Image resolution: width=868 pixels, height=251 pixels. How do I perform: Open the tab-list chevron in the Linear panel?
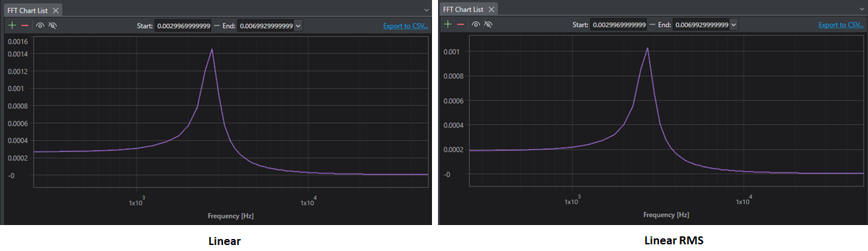click(x=427, y=10)
